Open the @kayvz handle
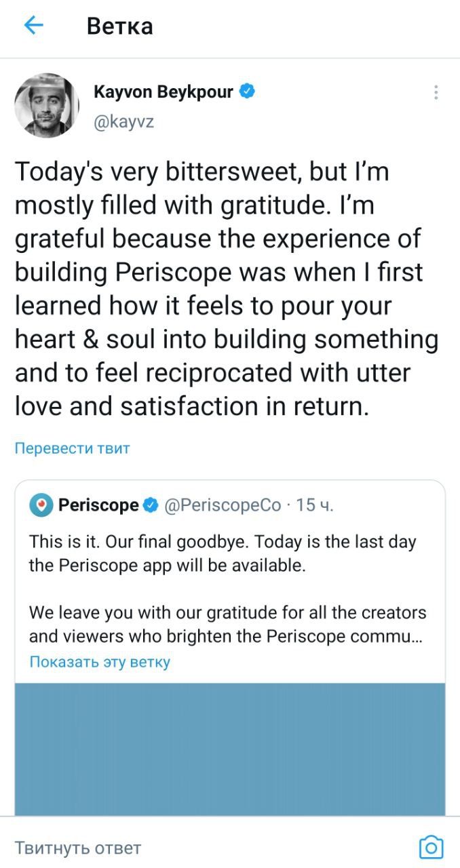 (123, 123)
